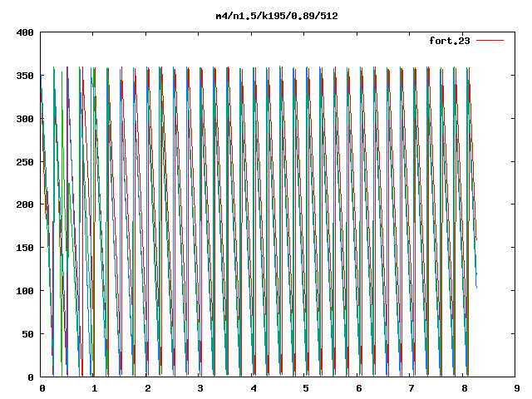Image resolution: width=532 pixels, height=399 pixels.
Task: Select the fort.23 legend label
Action: [x=450, y=41]
